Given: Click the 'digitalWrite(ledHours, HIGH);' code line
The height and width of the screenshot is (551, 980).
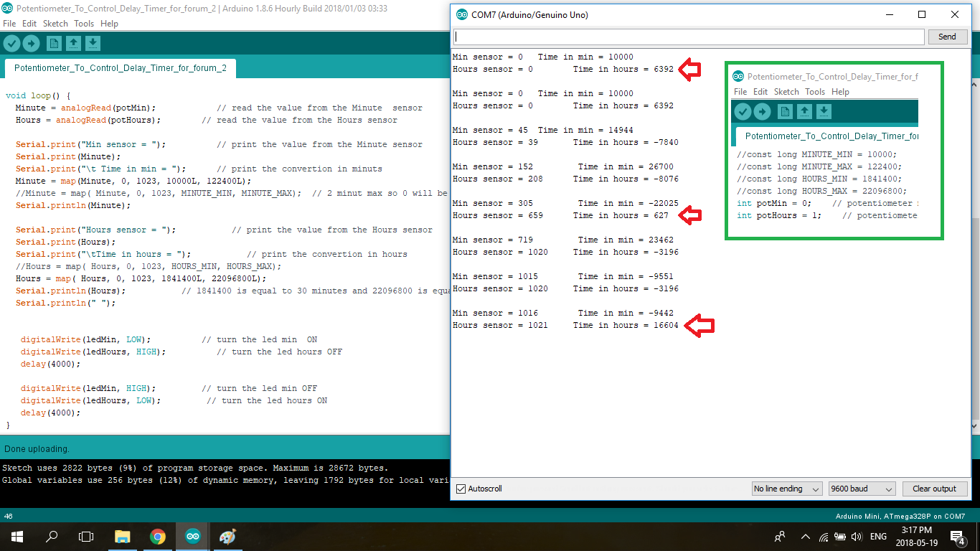Looking at the screenshot, I should pos(93,352).
